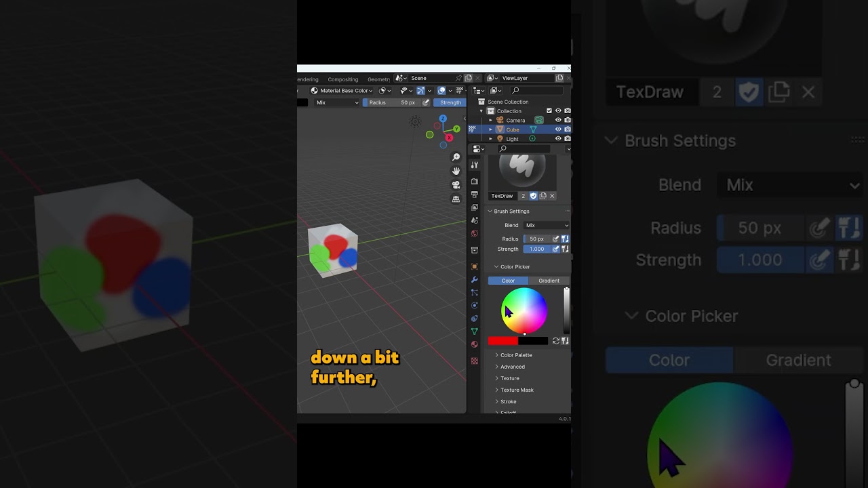Image resolution: width=868 pixels, height=488 pixels.
Task: Click the swap colors arrows beside the color swatches
Action: (x=556, y=341)
